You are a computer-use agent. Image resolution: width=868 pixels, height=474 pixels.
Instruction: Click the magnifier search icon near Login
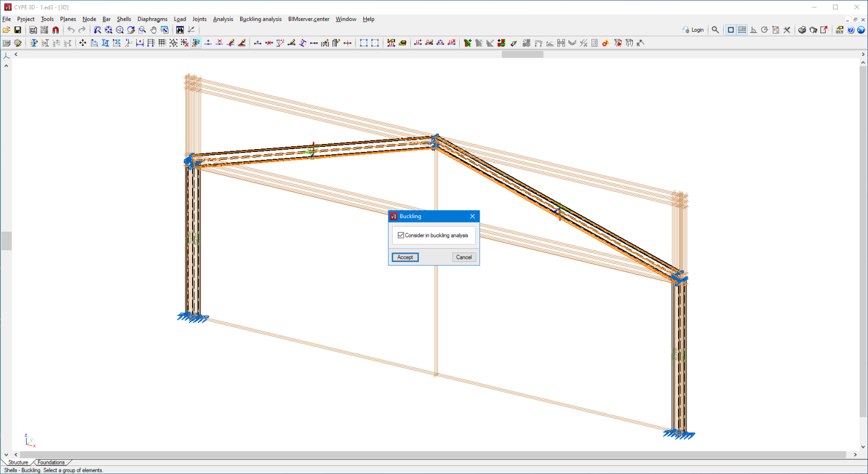point(715,30)
